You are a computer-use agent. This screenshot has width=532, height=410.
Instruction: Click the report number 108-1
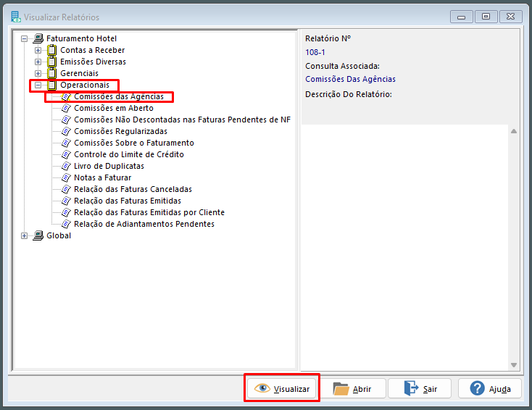tap(315, 52)
